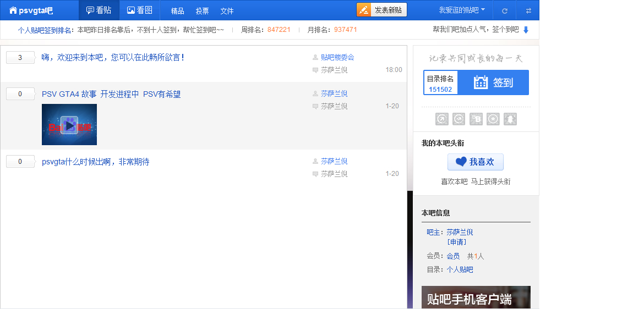The height and width of the screenshot is (309, 644).
Task: Go to the psvgta吧 home icon
Action: tap(13, 10)
